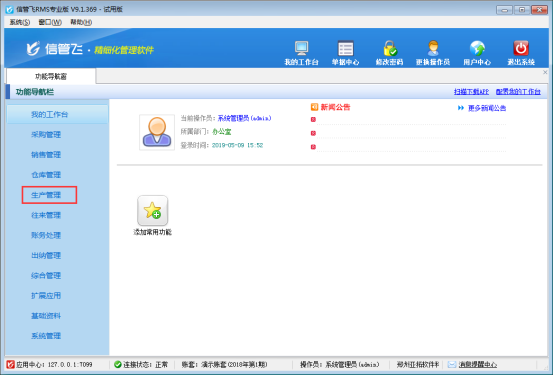Click the 配置我的工作台 link
Image resolution: width=554 pixels, height=375 pixels.
[x=518, y=92]
